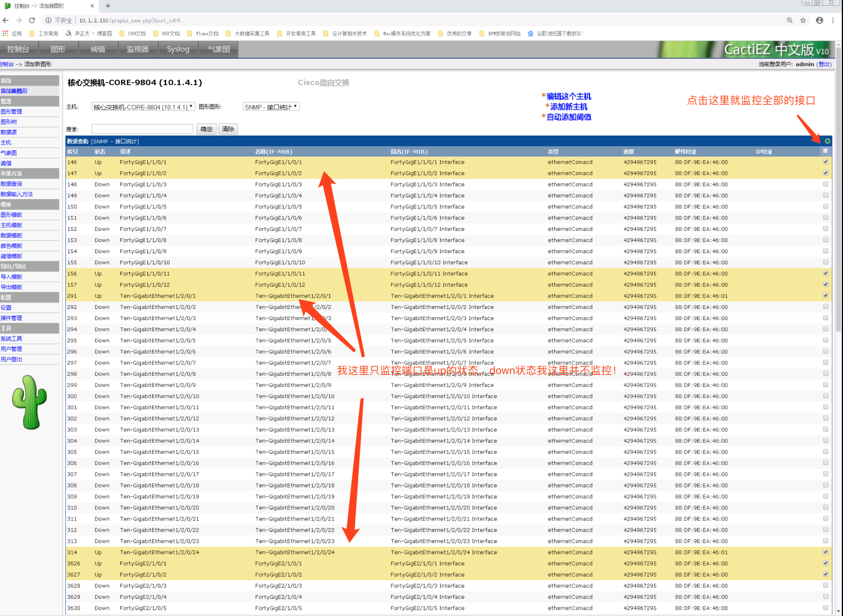Click the green reload data query icon

click(827, 141)
